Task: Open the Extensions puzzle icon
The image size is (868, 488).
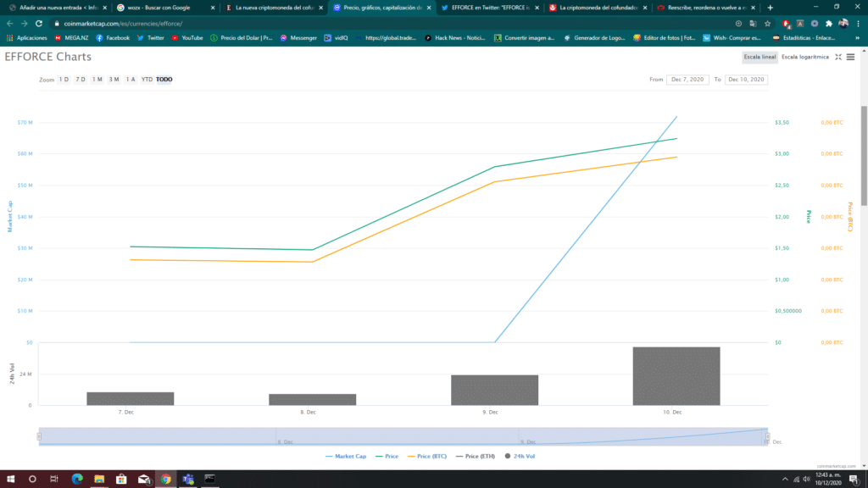Action: (829, 24)
